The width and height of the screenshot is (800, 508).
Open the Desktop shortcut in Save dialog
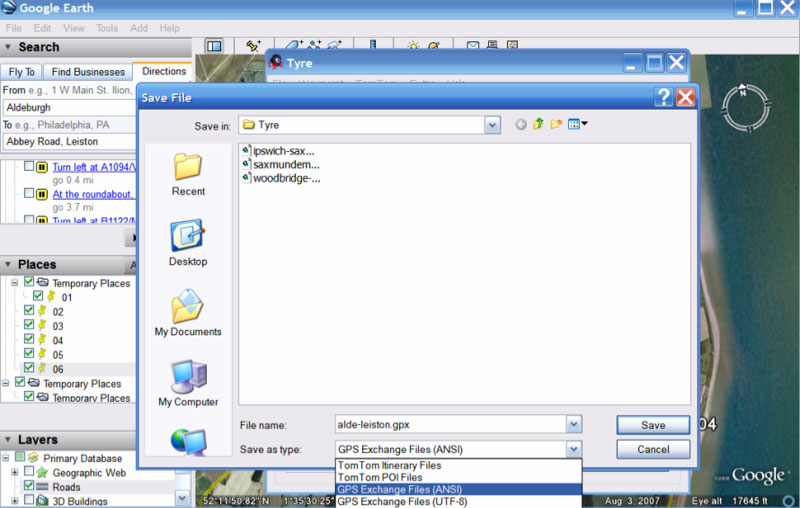click(x=188, y=243)
